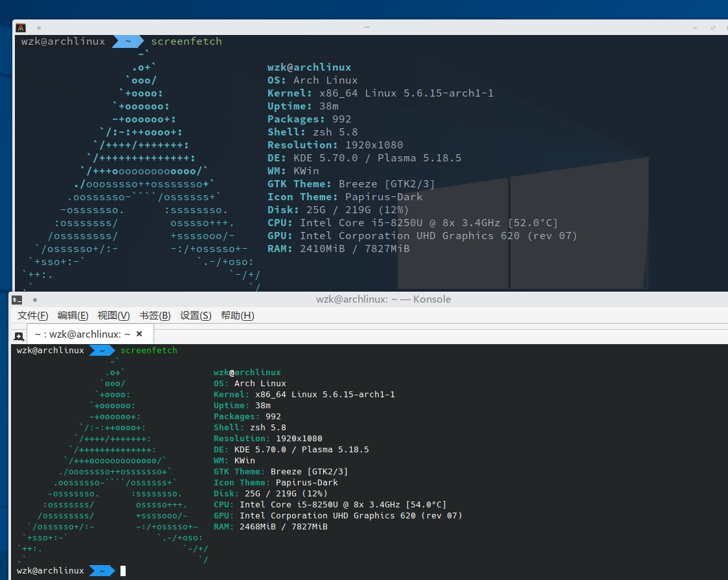
Task: Click the "DE: KDE 5.70.0" line in Konsole
Action: (x=291, y=450)
